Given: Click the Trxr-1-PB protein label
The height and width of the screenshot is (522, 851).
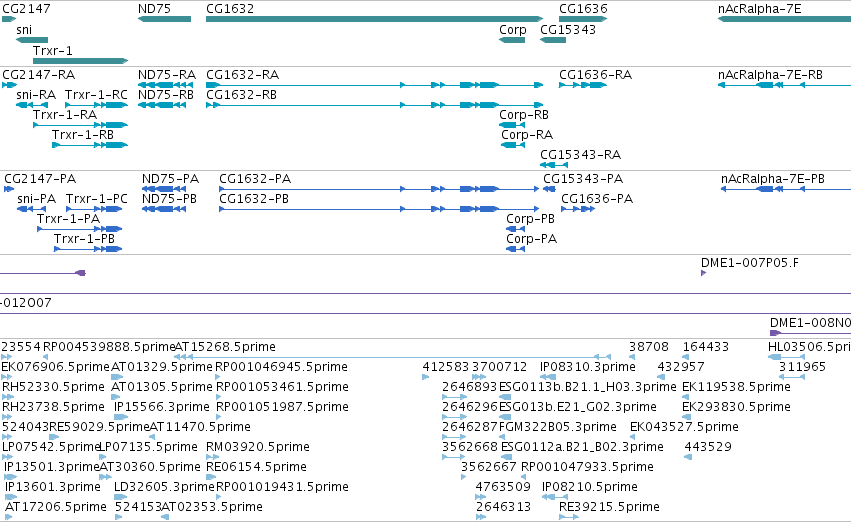Looking at the screenshot, I should coord(84,239).
